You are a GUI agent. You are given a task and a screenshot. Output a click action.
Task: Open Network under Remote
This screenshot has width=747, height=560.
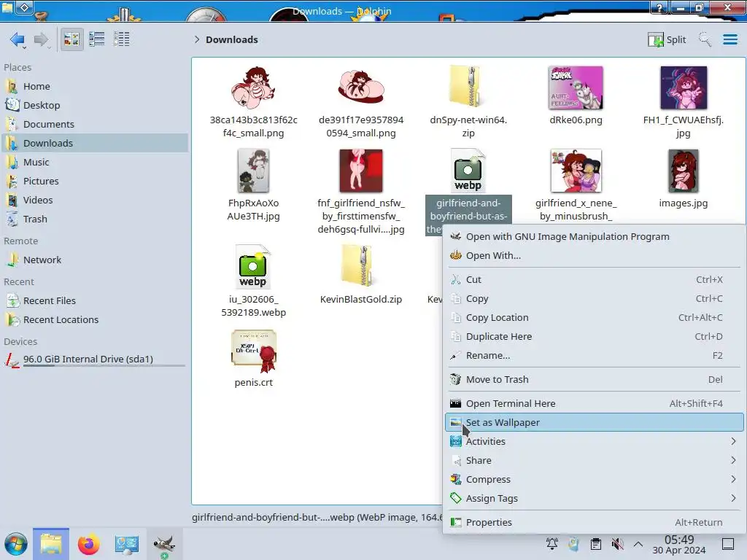(x=95, y=260)
